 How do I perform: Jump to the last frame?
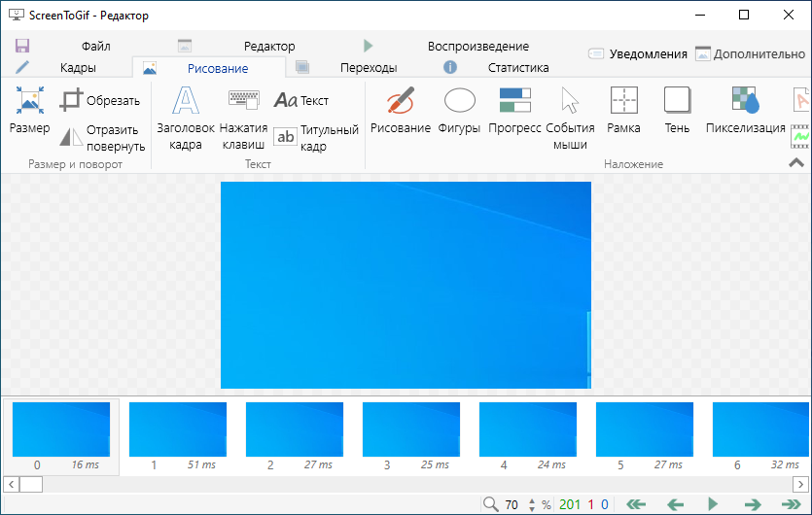click(x=792, y=504)
